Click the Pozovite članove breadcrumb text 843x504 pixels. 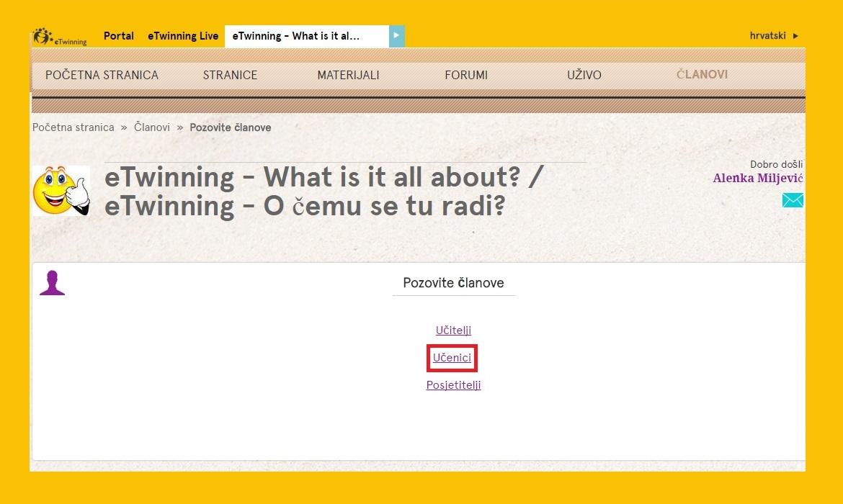pos(230,127)
